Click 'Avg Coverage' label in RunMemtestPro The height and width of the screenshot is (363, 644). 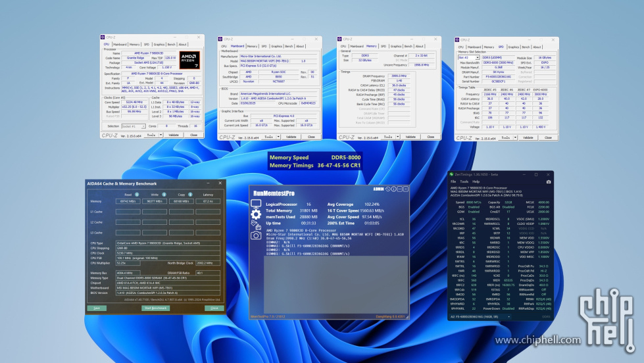point(340,204)
